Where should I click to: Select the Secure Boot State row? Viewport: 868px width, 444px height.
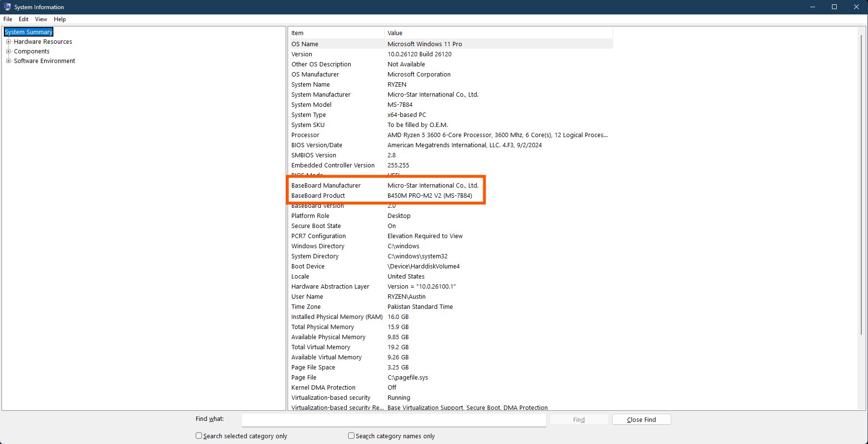point(451,226)
